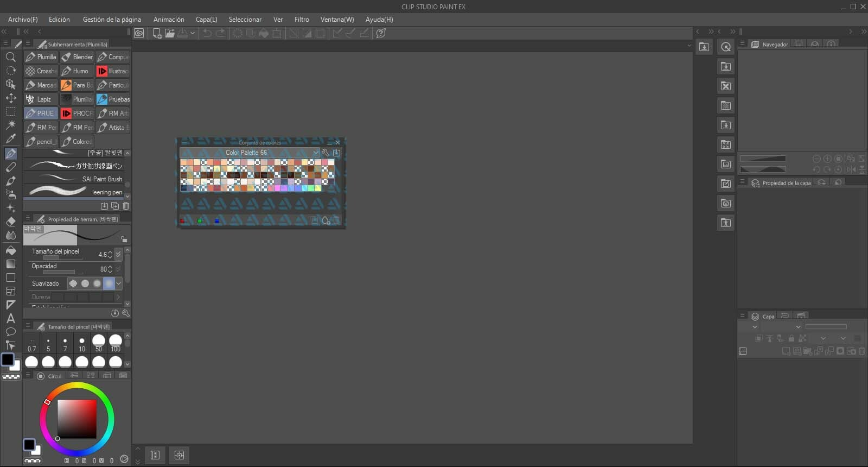Select the Zoom magnifier tool
The height and width of the screenshot is (467, 868).
click(10, 57)
